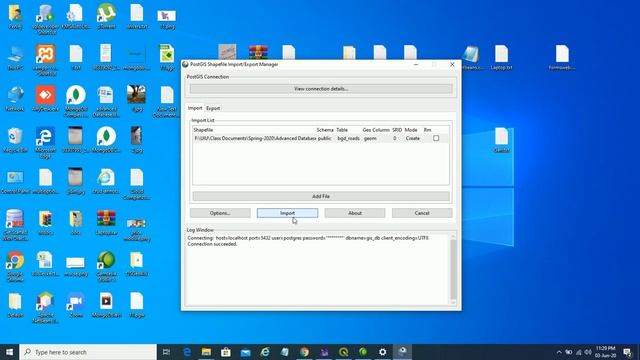Select the Import tab
The width and height of the screenshot is (640, 360).
point(195,108)
